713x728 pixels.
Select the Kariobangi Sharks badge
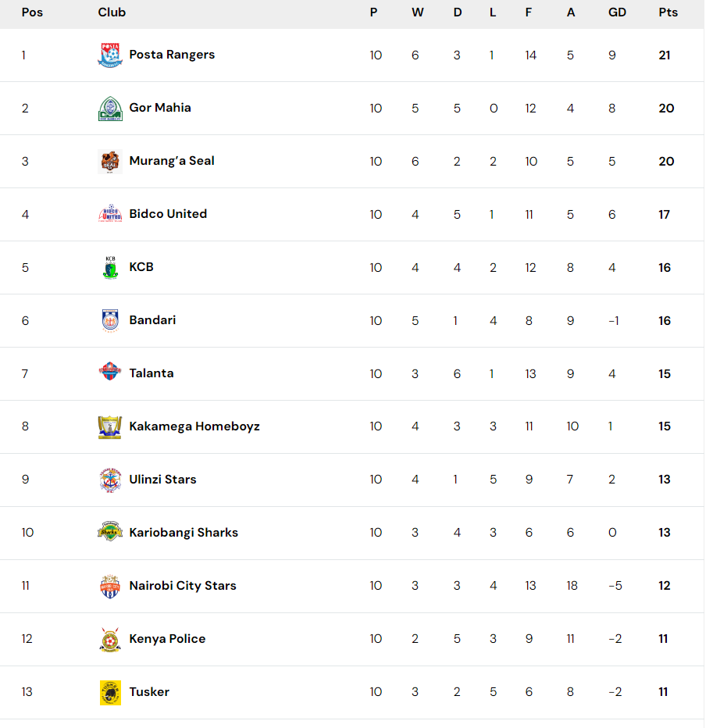click(x=110, y=532)
